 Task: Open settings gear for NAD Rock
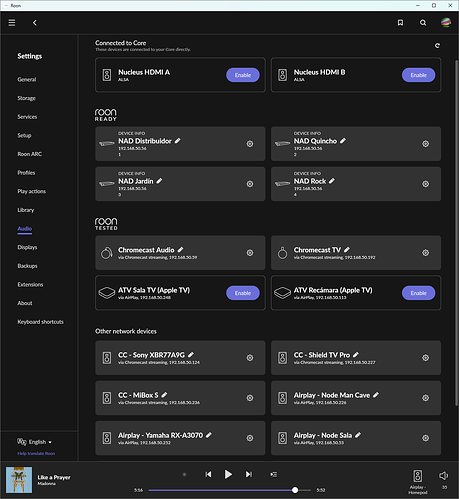(426, 184)
